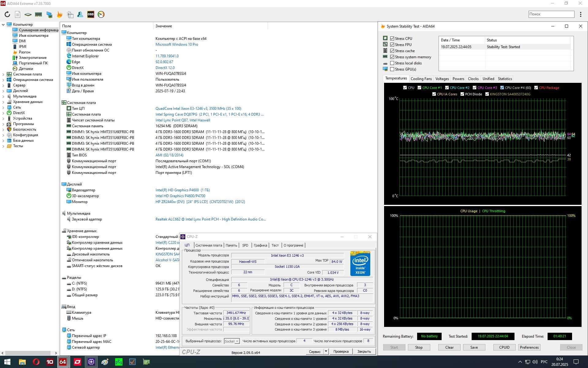Click the checklist report wizard toolbar icon
Screen dimensions: 588x368
(x=70, y=14)
